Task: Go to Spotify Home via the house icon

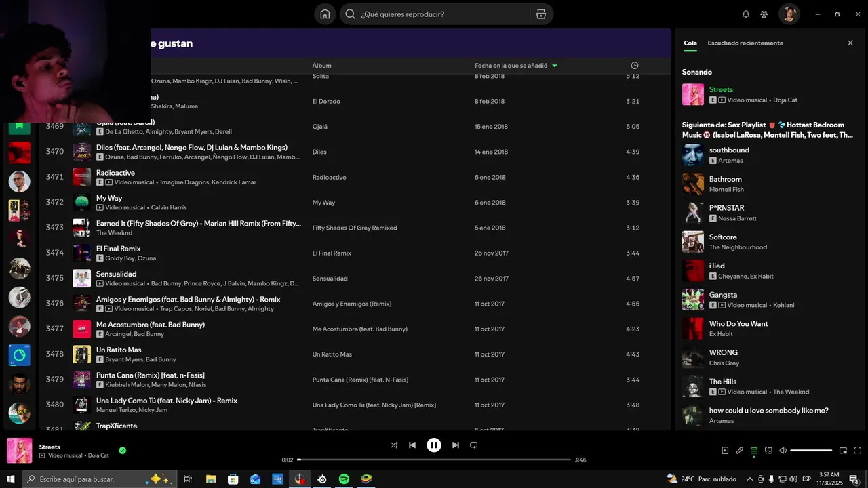Action: click(325, 14)
